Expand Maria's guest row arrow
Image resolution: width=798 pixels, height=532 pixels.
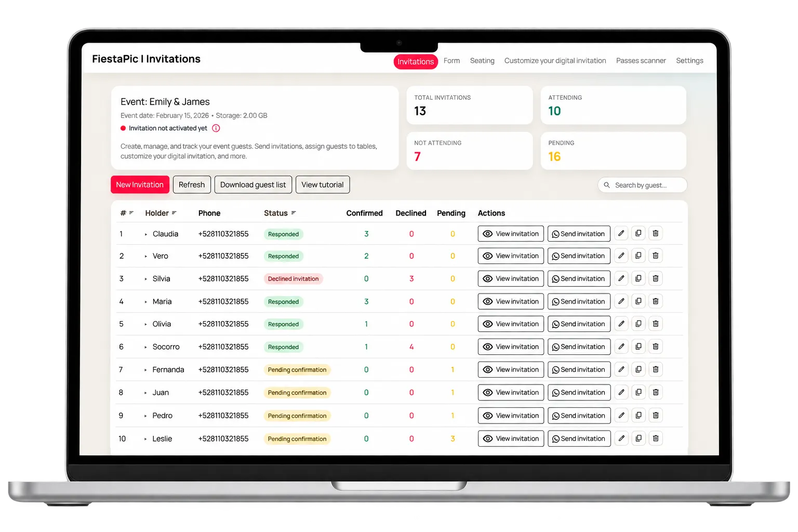point(146,302)
